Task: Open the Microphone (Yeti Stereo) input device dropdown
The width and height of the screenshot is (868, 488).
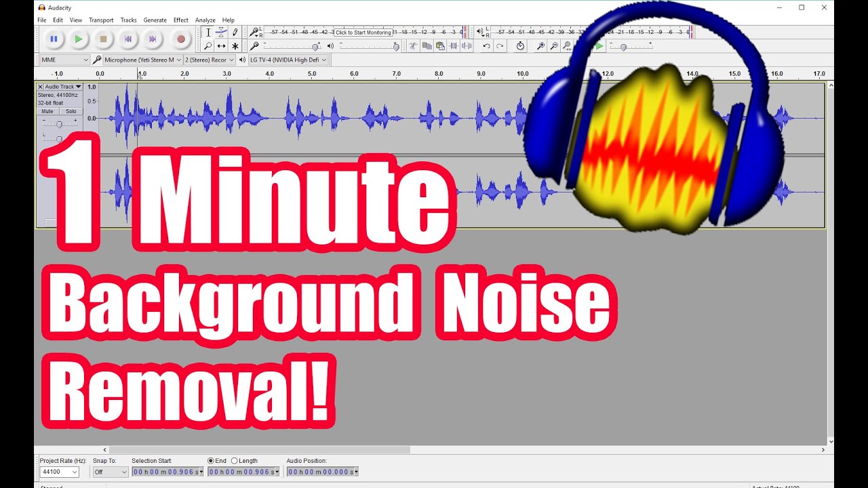Action: click(x=142, y=60)
